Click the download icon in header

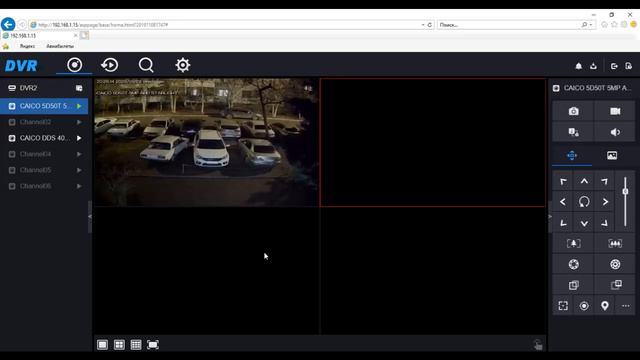593,66
